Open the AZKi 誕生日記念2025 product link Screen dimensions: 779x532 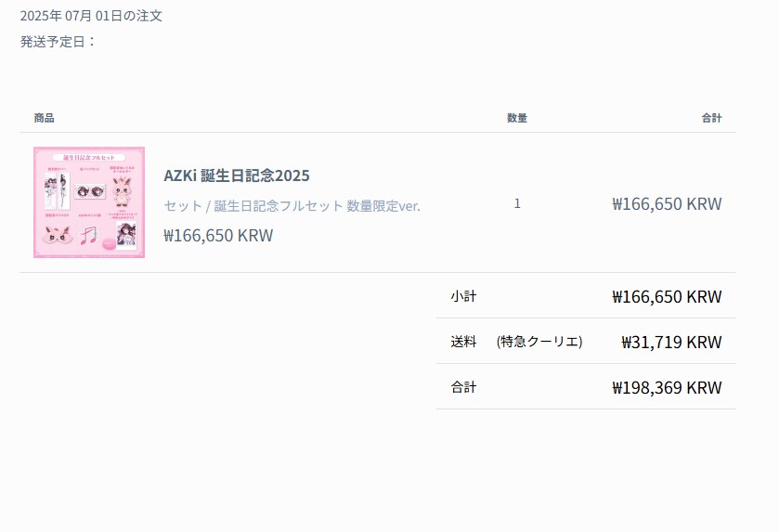[x=237, y=175]
